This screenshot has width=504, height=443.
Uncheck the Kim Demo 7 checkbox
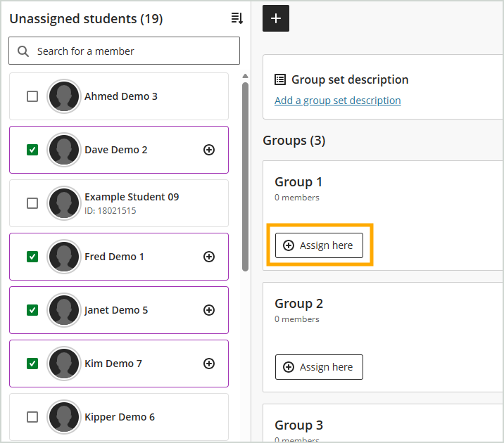32,364
